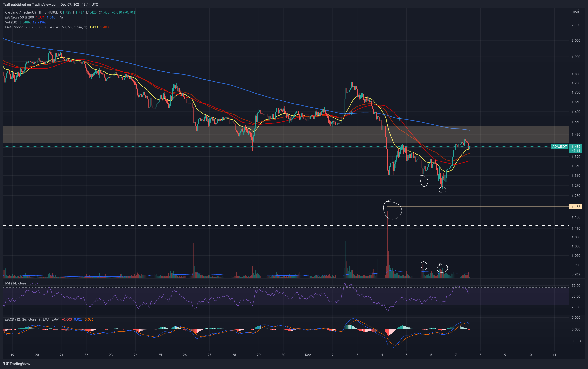Viewport: 588px width, 369px height.
Task: Click the EMA Ribbon value 1.423
Action: [93, 27]
